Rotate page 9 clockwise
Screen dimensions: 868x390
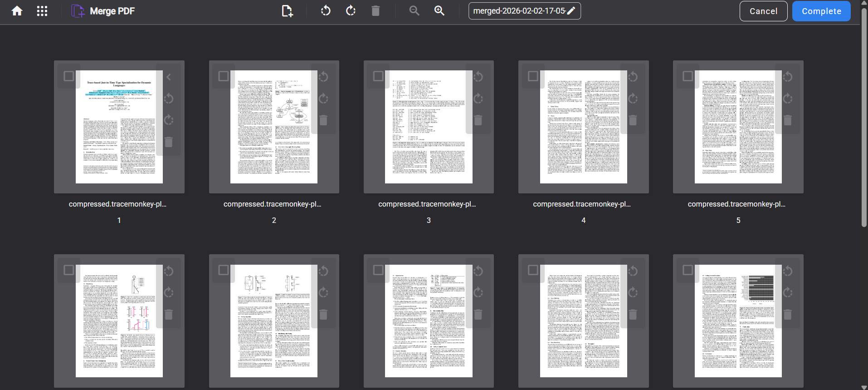[x=633, y=292]
